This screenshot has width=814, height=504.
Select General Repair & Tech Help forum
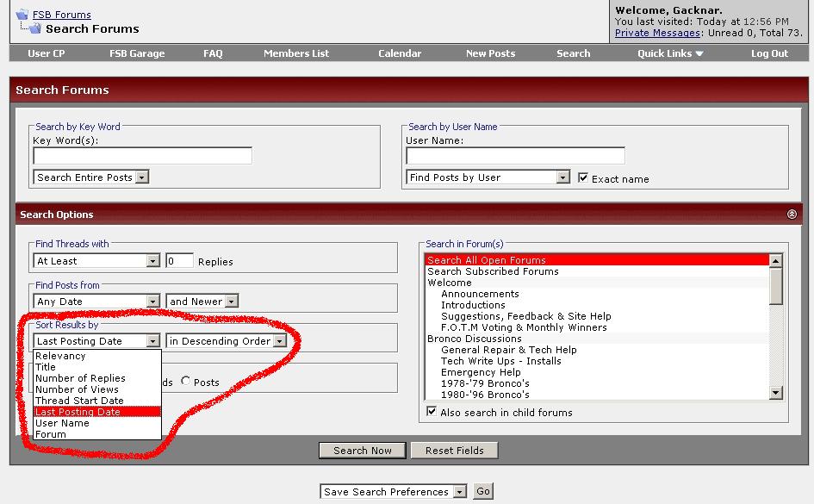click(x=597, y=350)
